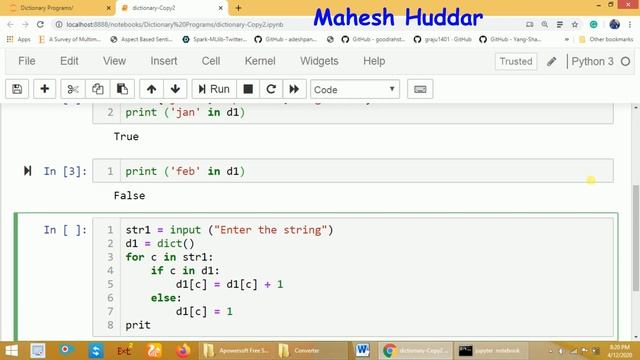Viewport: 640px width, 360px height.
Task: Run cell In [3] with its run icon
Action: 27,171
